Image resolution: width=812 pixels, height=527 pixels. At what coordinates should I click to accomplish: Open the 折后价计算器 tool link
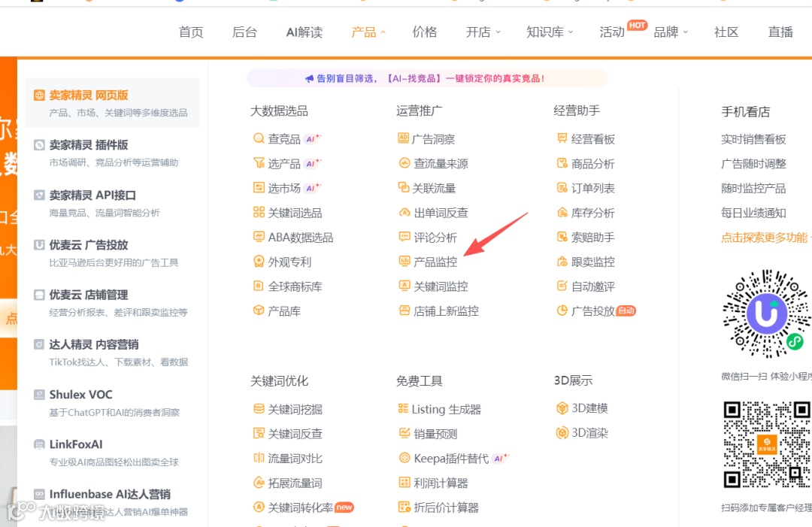(438, 507)
